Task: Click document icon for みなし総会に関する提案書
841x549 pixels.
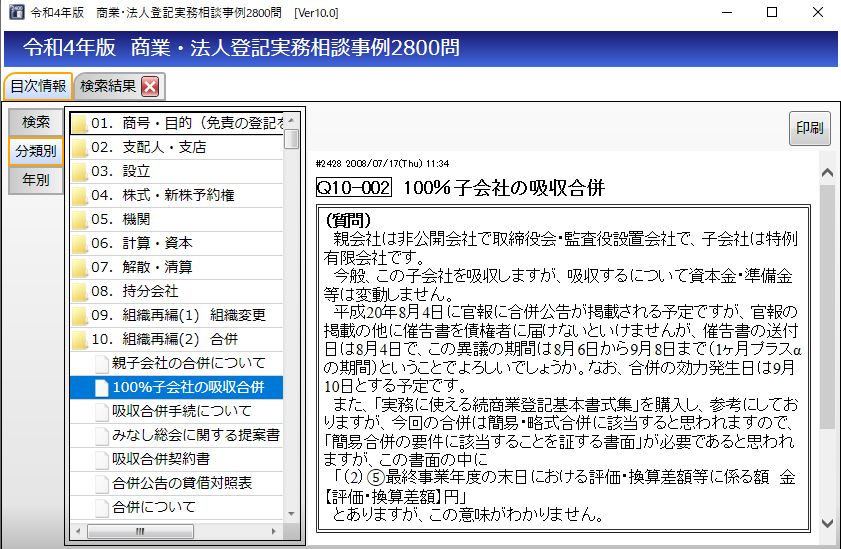Action: pos(101,436)
